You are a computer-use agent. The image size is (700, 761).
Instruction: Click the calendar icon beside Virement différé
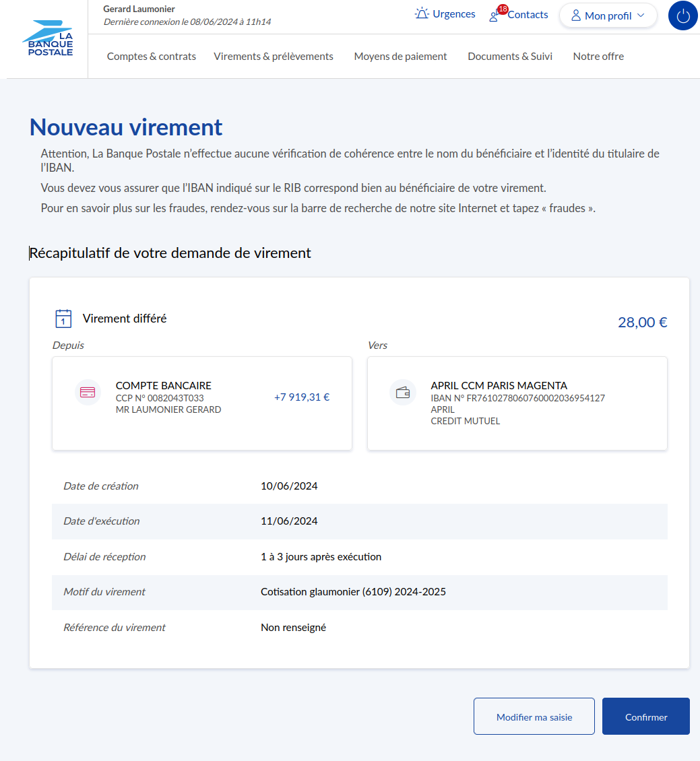(63, 319)
